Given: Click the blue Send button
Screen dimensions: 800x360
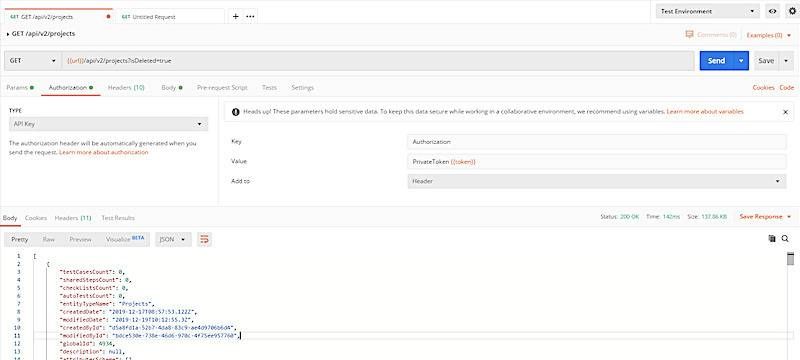Looking at the screenshot, I should point(716,61).
